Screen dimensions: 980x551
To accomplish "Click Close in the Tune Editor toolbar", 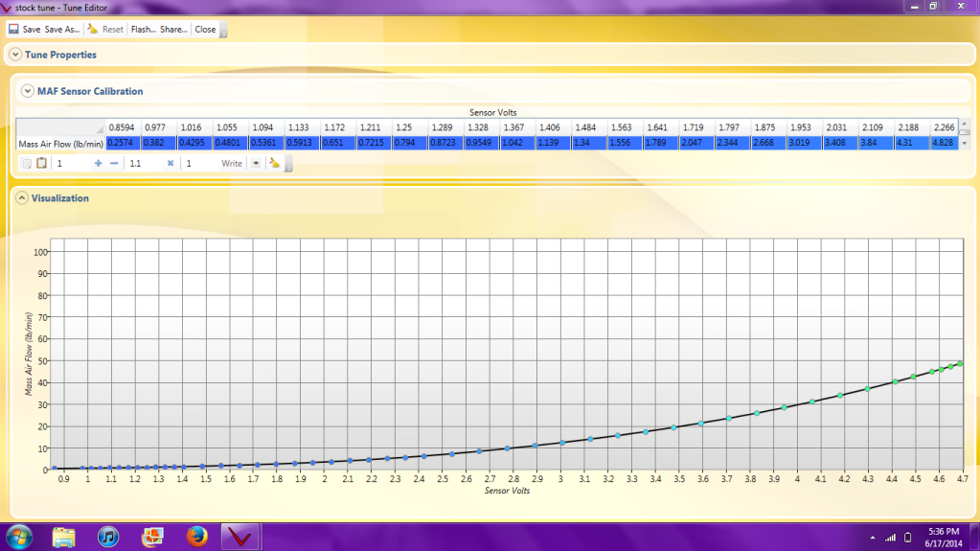I will 205,30.
